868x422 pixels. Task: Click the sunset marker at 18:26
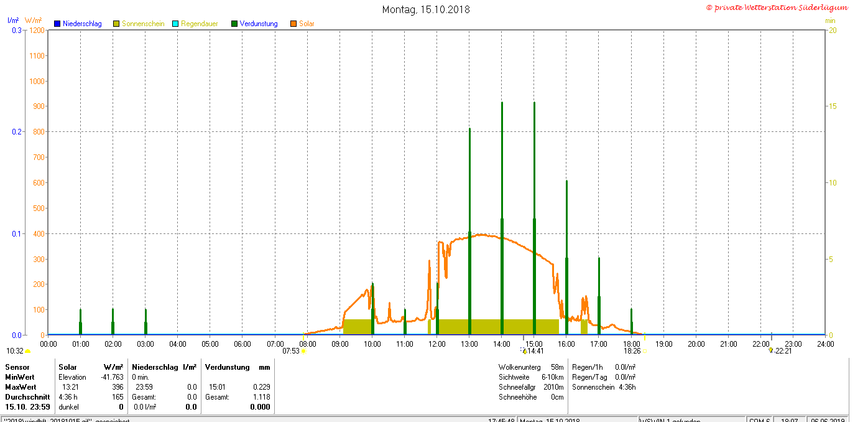(644, 351)
